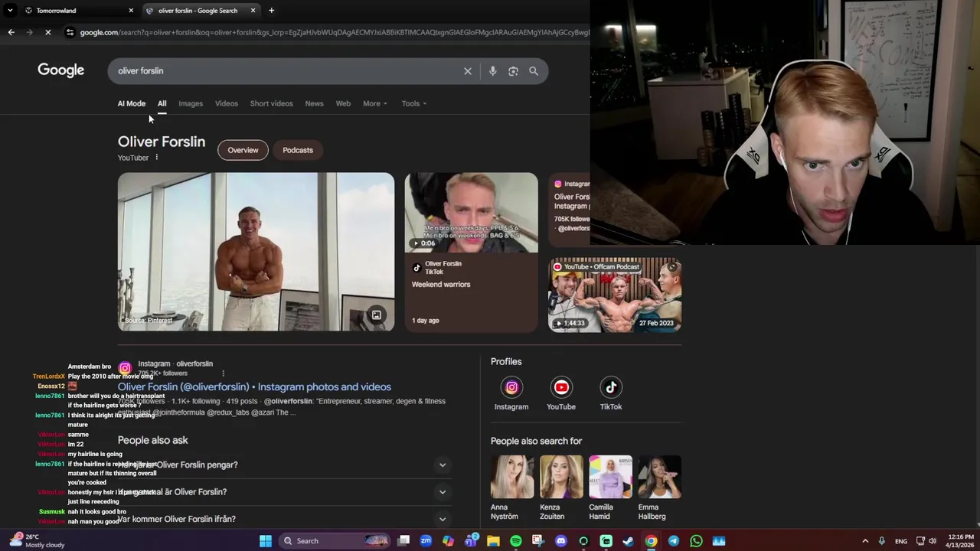Click the image viewer icon on photo

[x=377, y=315]
